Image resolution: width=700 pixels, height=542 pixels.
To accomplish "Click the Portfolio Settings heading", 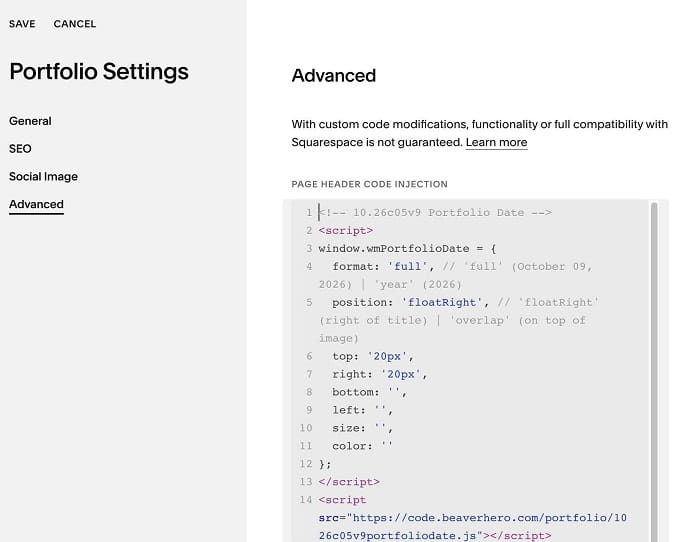I will [99, 72].
